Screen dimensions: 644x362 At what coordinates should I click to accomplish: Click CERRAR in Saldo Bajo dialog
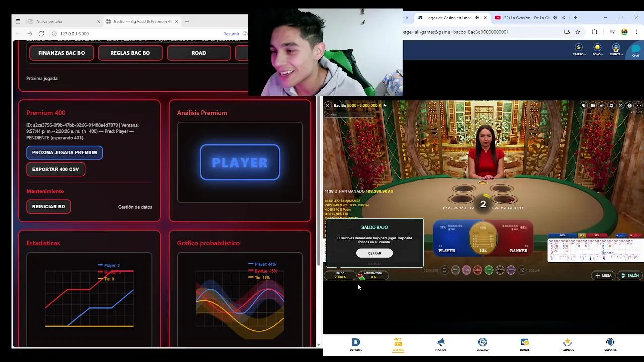pos(375,253)
